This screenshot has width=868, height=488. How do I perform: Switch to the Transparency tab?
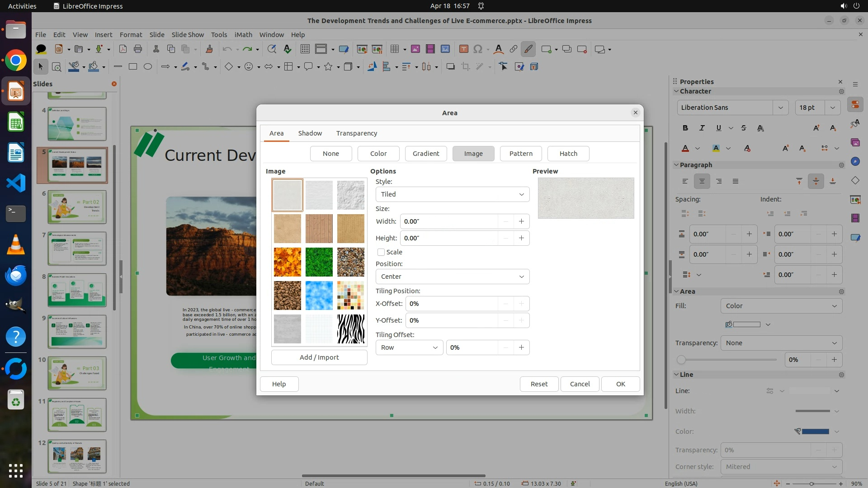pyautogui.click(x=356, y=133)
